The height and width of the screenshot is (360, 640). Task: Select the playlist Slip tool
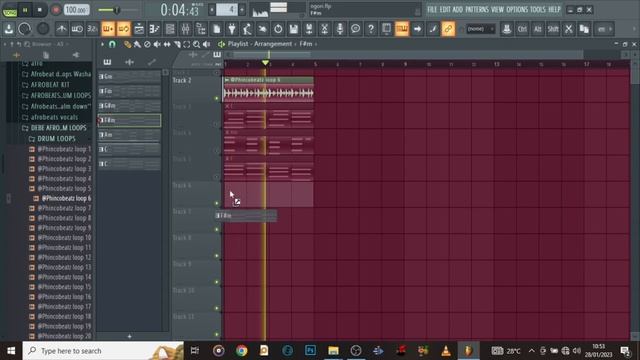point(167,44)
